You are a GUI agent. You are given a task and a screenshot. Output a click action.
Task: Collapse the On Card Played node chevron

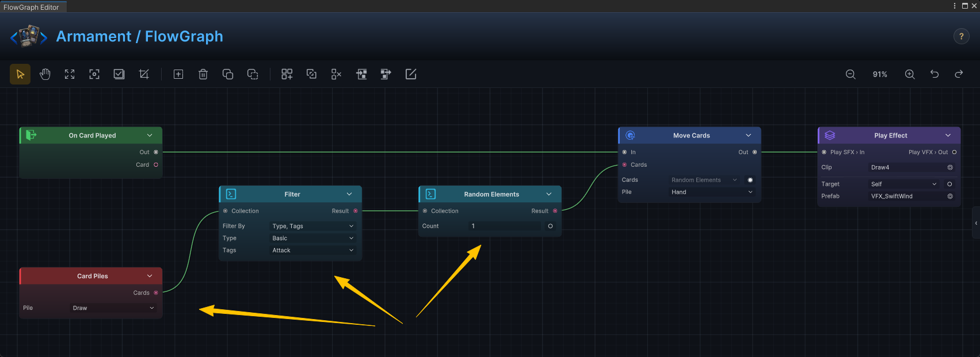pyautogui.click(x=150, y=135)
